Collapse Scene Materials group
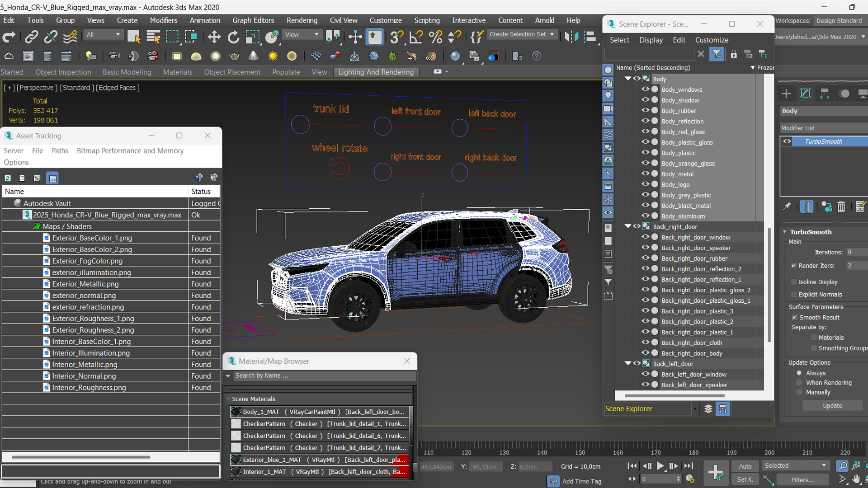 click(228, 399)
